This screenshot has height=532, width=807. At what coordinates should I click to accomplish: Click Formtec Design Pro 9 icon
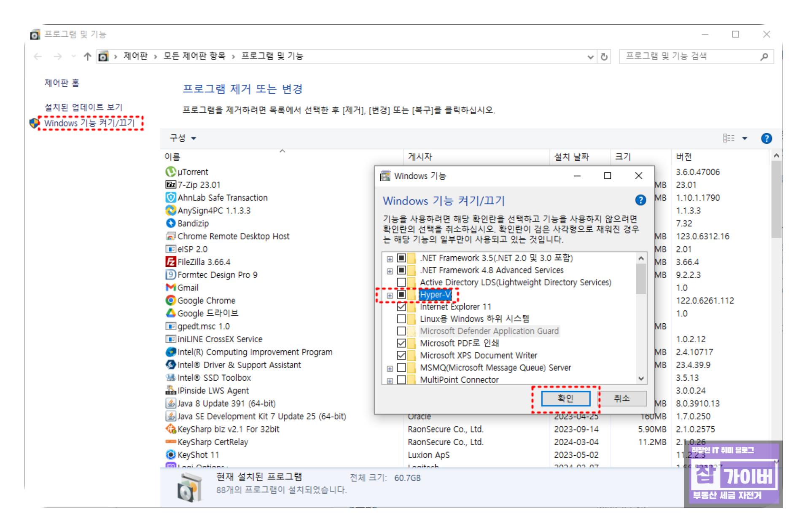click(170, 275)
